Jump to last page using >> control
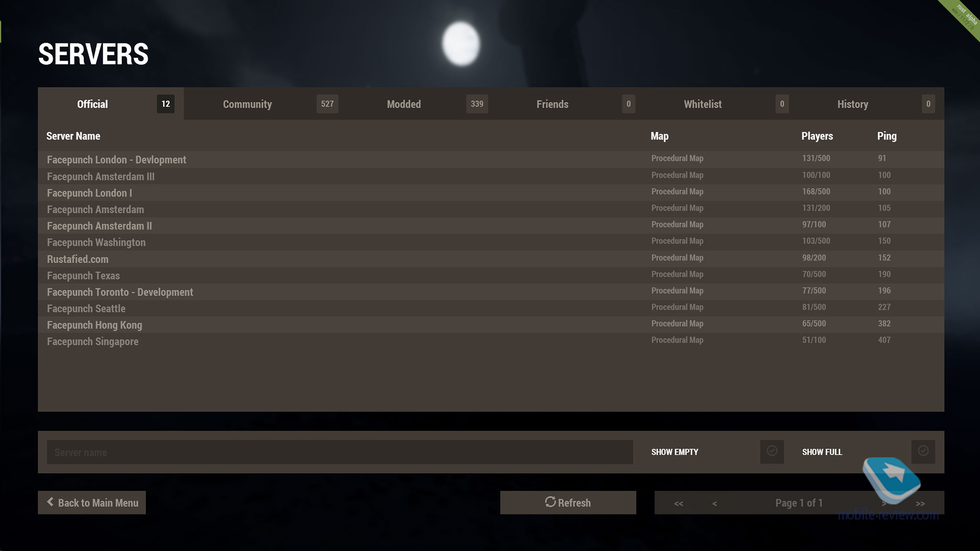The image size is (980, 551). [920, 503]
